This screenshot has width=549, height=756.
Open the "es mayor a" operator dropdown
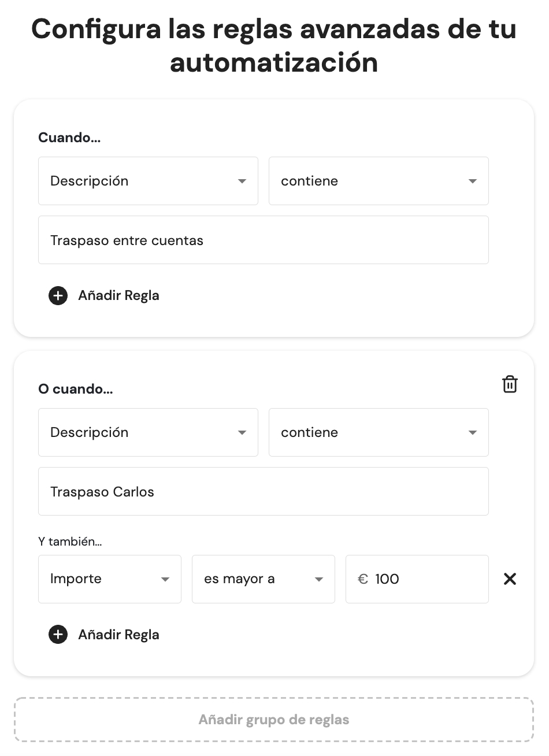pyautogui.click(x=263, y=579)
